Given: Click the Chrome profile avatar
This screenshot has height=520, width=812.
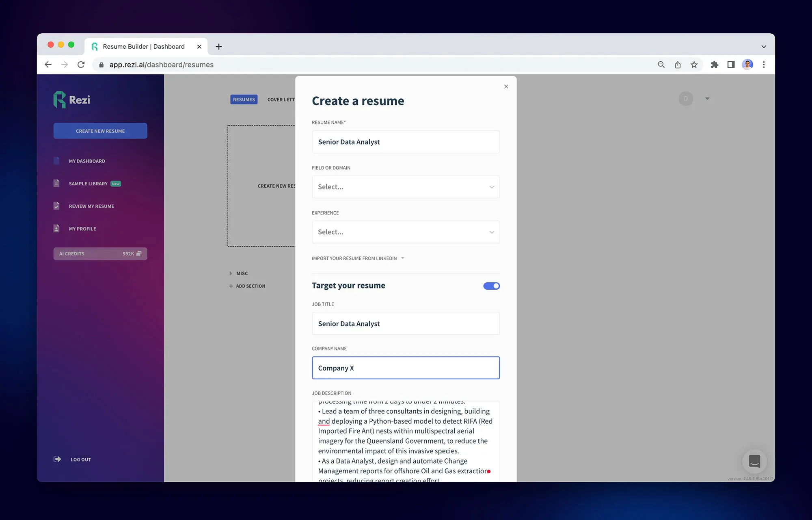Looking at the screenshot, I should tap(747, 65).
